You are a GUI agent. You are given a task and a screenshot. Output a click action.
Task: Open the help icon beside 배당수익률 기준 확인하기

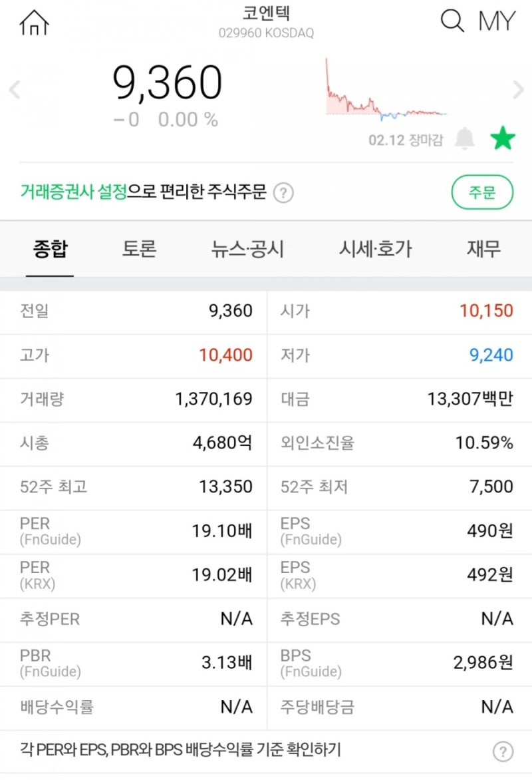(503, 749)
